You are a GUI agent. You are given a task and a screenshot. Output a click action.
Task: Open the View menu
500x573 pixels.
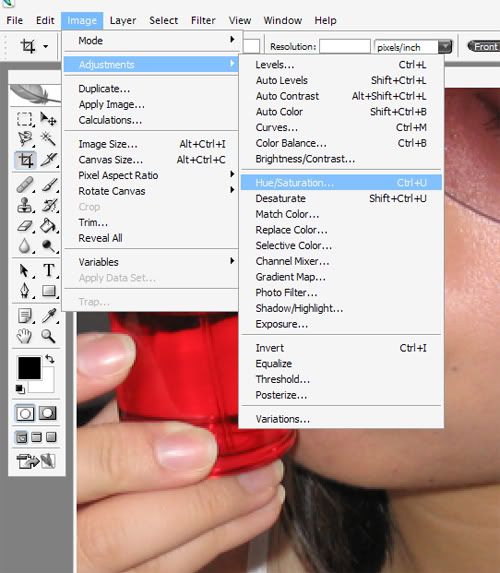240,20
